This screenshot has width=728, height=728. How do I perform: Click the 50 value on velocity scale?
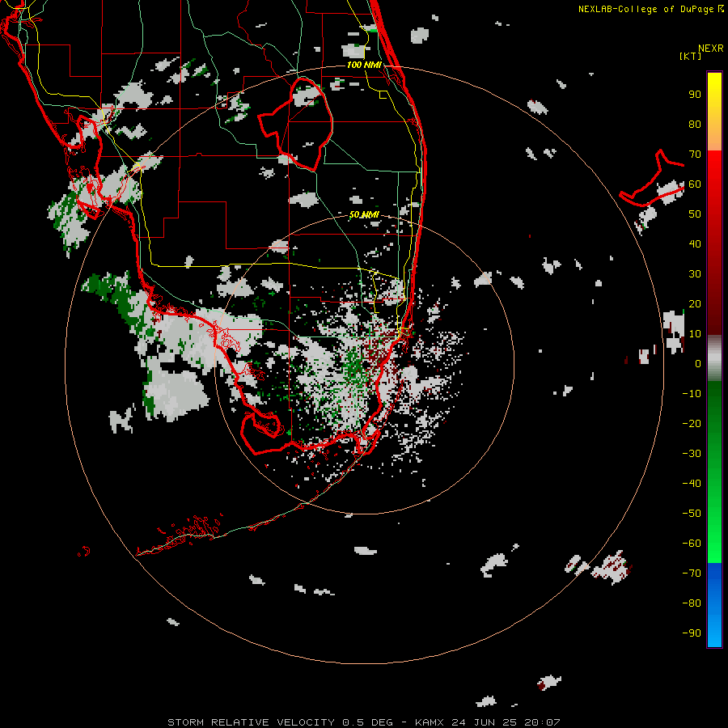695,214
